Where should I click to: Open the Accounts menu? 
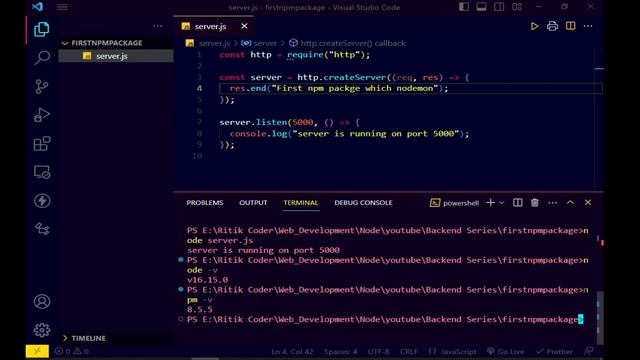pos(42,302)
